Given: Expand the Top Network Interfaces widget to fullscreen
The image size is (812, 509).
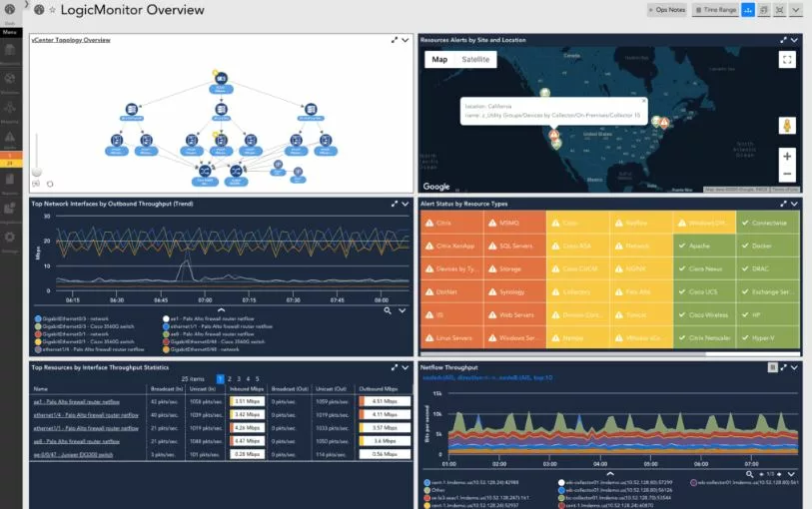Looking at the screenshot, I should click(395, 204).
